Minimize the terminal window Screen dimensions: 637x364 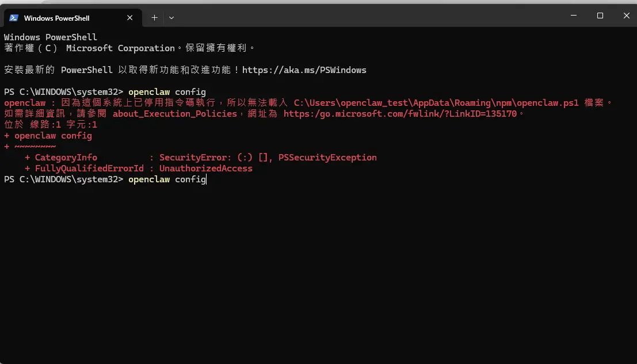[574, 16]
